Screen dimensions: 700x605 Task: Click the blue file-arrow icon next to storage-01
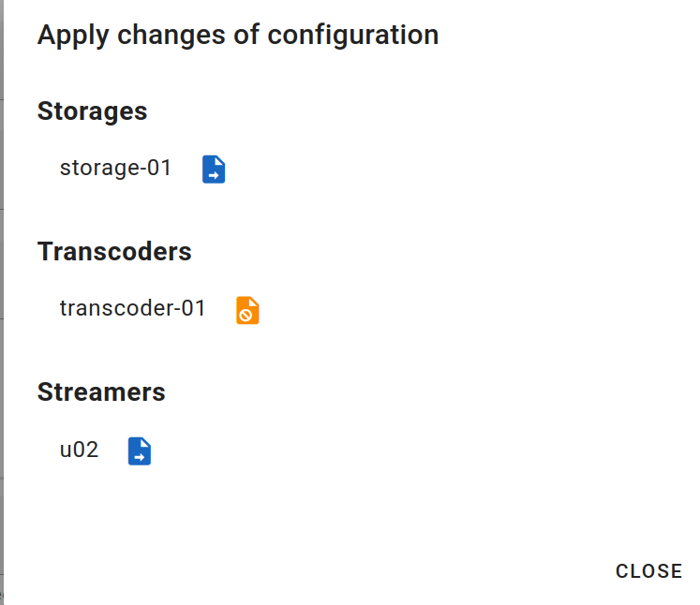click(214, 170)
